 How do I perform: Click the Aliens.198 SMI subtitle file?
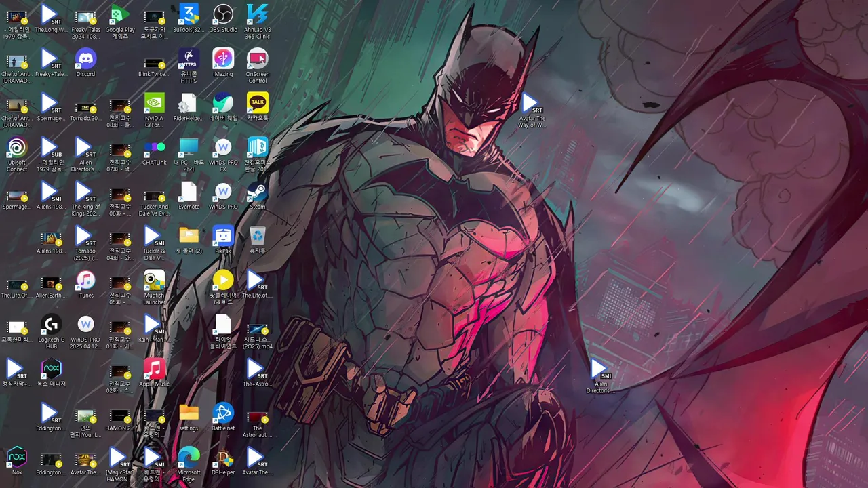(x=51, y=196)
